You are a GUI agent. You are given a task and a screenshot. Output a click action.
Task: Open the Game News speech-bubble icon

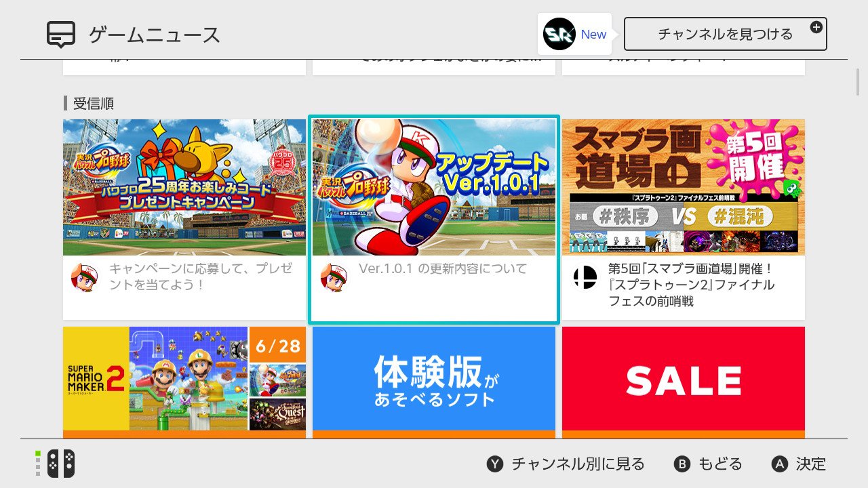pyautogui.click(x=61, y=35)
